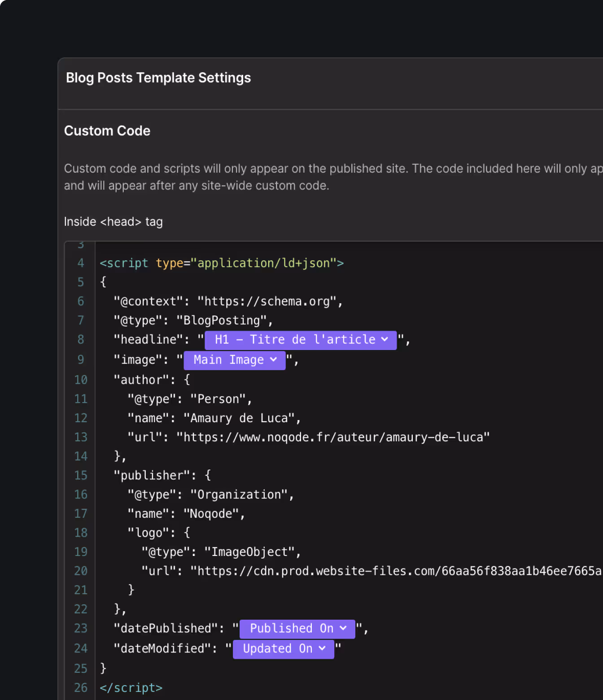Image resolution: width=603 pixels, height=700 pixels.
Task: Click the Custom Code section heading
Action: pos(107,131)
